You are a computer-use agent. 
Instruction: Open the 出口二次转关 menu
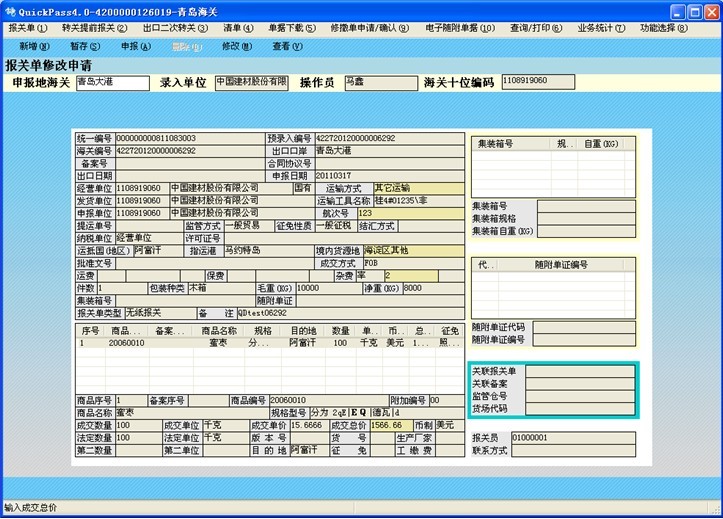tap(176, 28)
